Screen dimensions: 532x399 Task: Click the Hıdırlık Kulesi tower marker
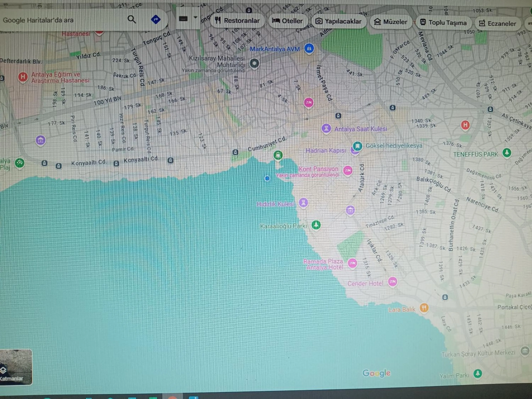pos(303,203)
